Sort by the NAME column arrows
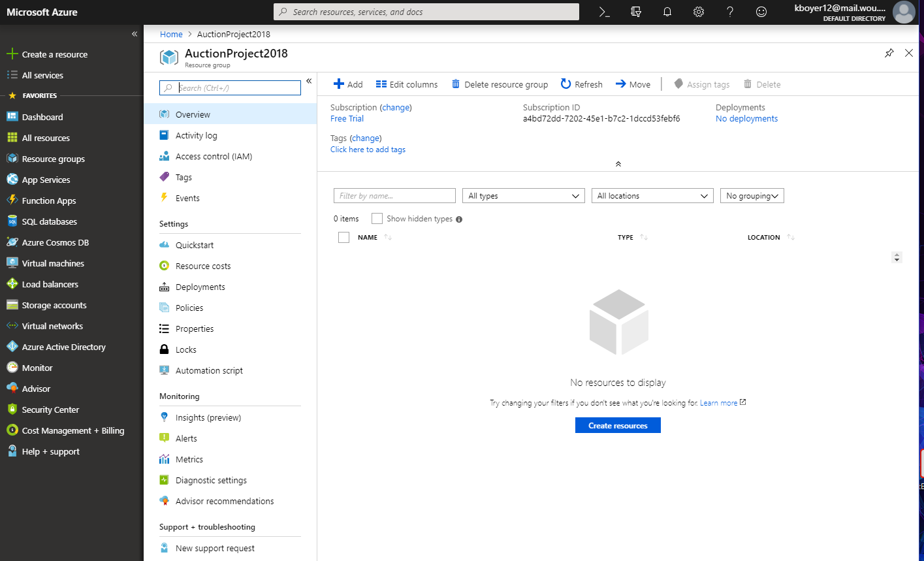The height and width of the screenshot is (561, 924). [x=388, y=237]
